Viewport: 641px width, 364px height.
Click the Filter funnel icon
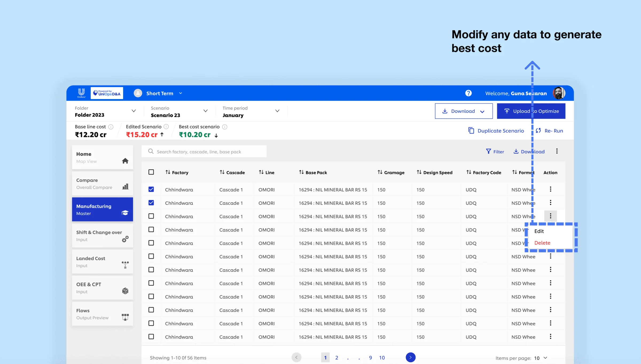[x=488, y=151]
